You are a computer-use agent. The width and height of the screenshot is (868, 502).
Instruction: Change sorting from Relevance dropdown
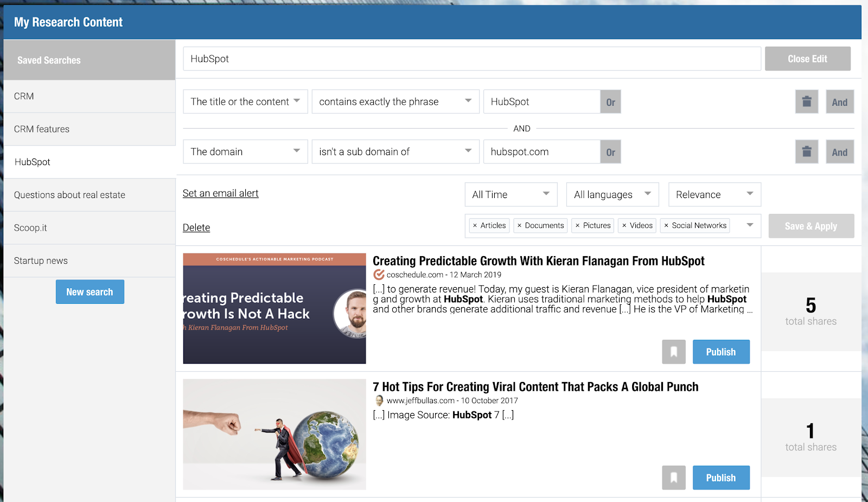[714, 194]
